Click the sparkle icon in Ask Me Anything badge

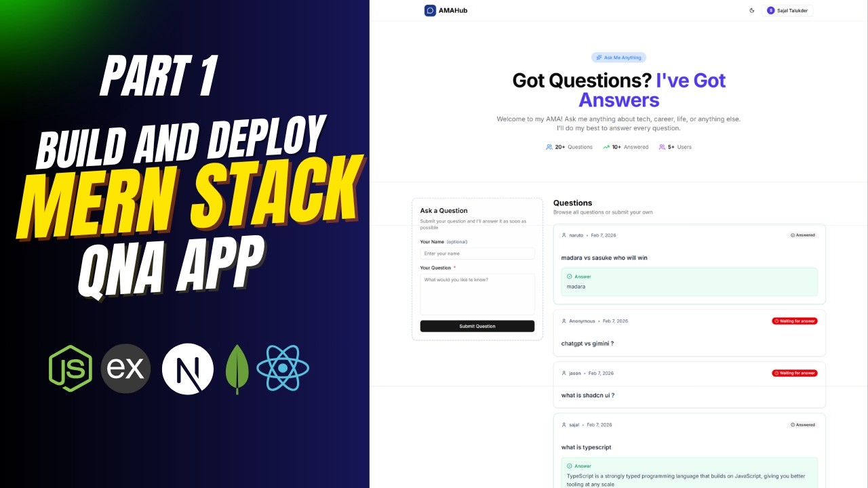[x=599, y=58]
